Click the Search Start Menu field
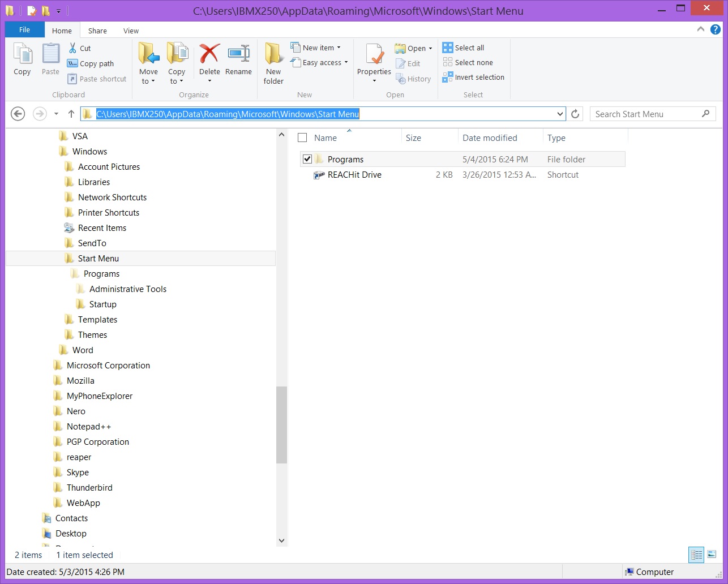The width and height of the screenshot is (728, 584). pos(645,114)
